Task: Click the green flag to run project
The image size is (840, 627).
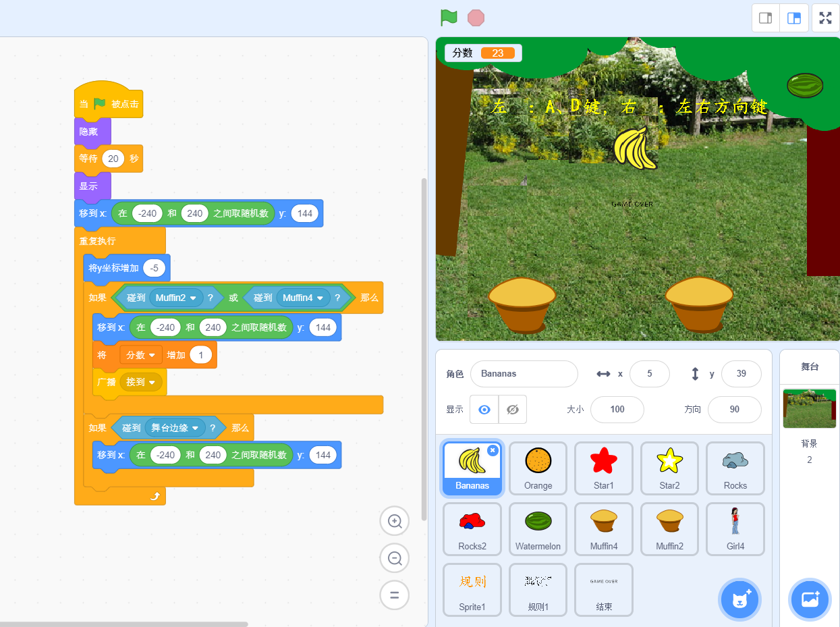Action: 449,18
